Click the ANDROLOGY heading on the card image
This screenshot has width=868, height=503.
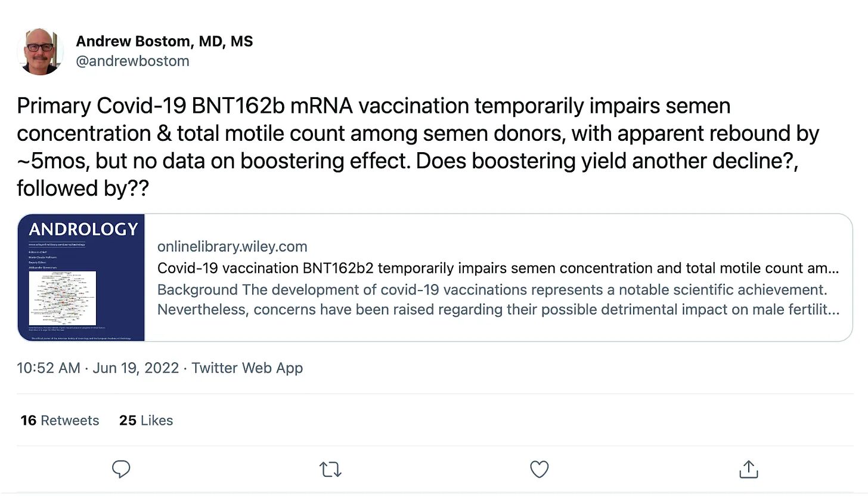click(x=83, y=230)
